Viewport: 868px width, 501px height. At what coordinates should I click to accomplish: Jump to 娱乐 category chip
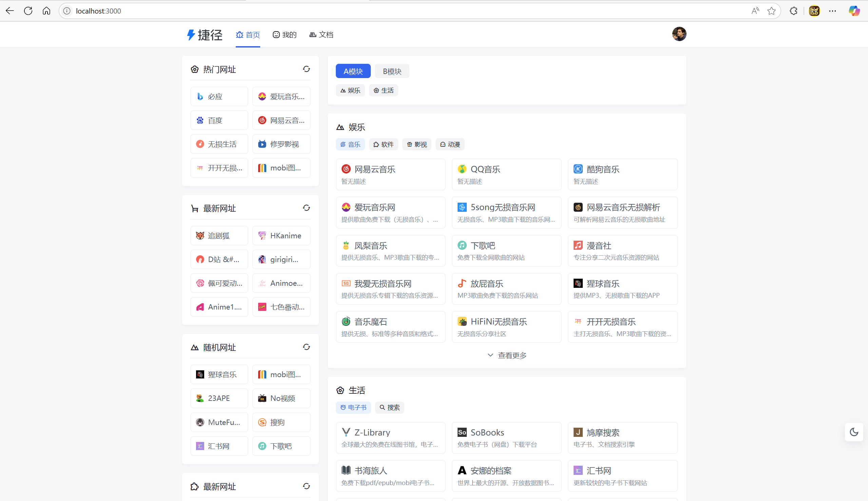click(x=350, y=91)
